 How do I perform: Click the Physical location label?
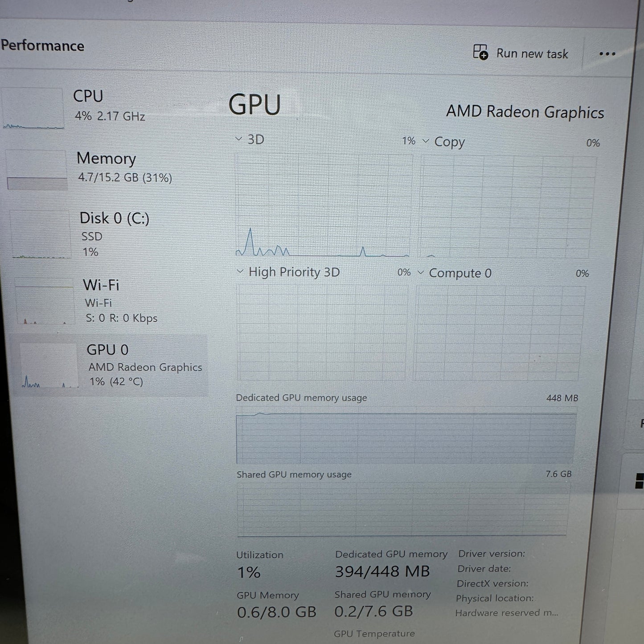click(495, 598)
